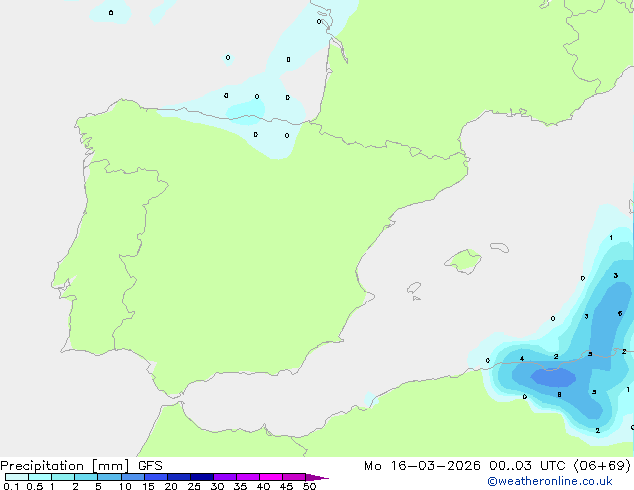Click the legend swatch between 2 and 5
Screen dimensions: 634x490
click(x=86, y=477)
